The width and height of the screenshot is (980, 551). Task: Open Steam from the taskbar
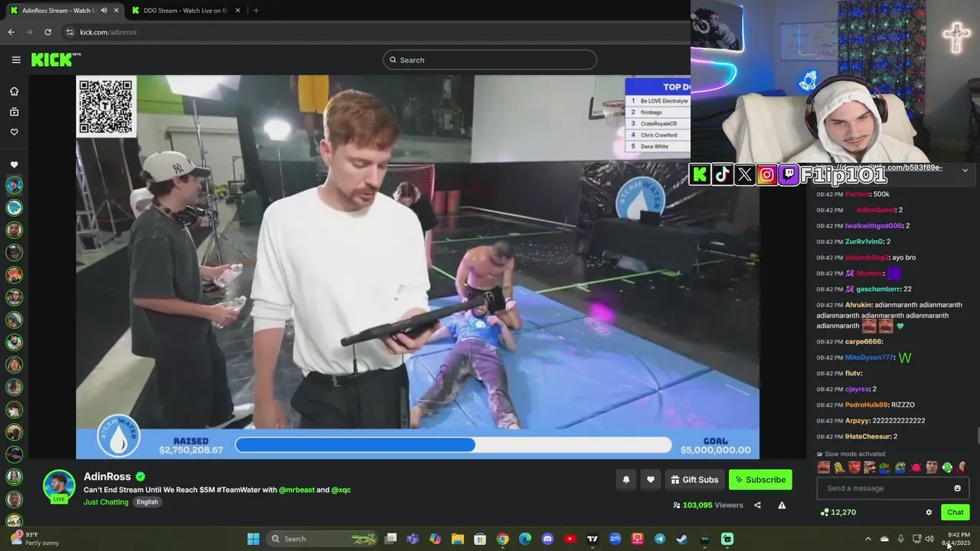point(682,539)
